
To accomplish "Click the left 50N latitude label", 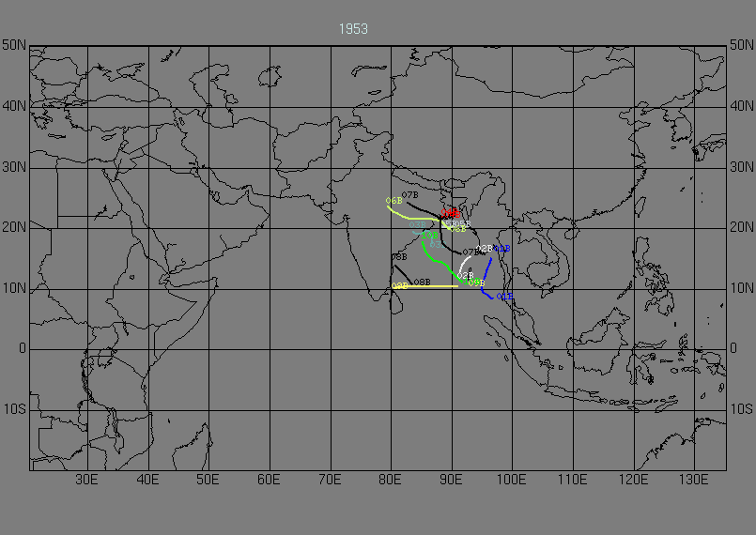I will [13, 45].
